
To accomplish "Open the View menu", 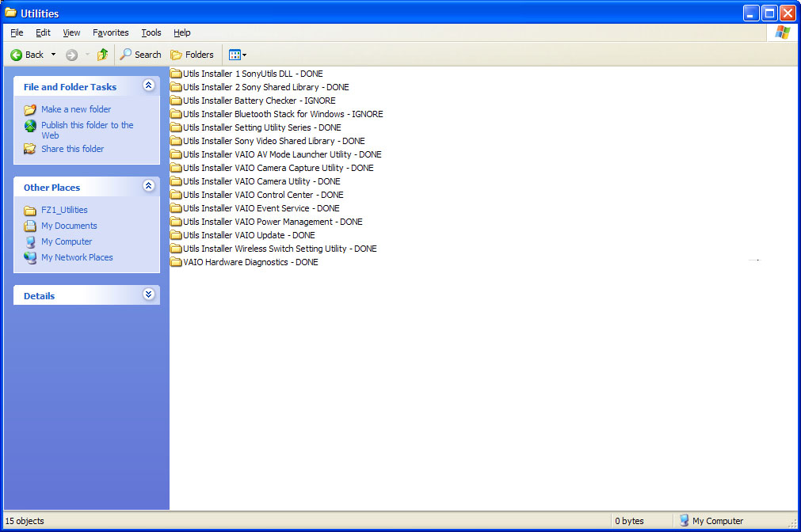I will pos(71,32).
